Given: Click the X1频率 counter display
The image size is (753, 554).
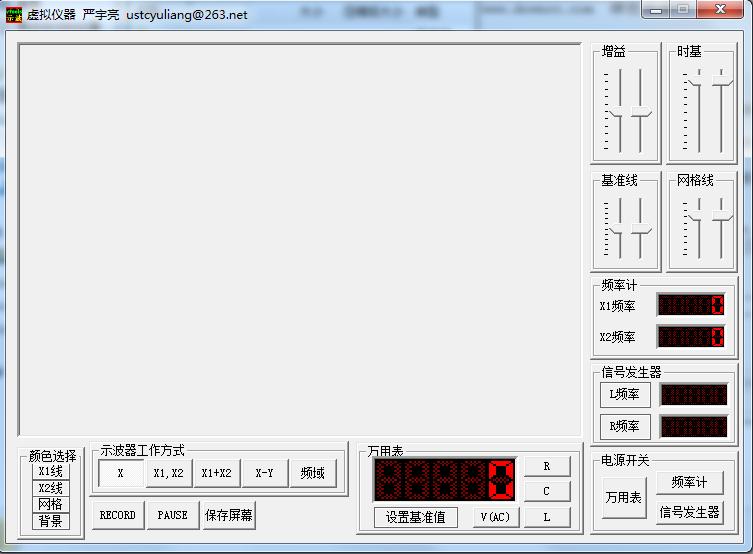Looking at the screenshot, I should (x=691, y=305).
